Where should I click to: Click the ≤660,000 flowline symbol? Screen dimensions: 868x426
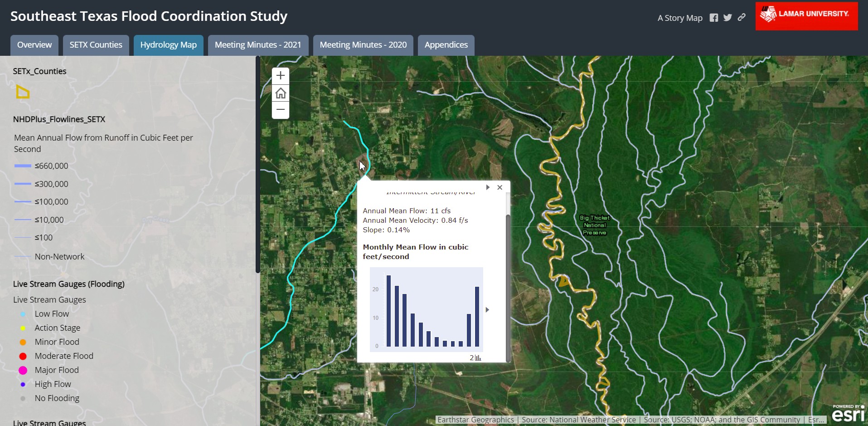23,166
